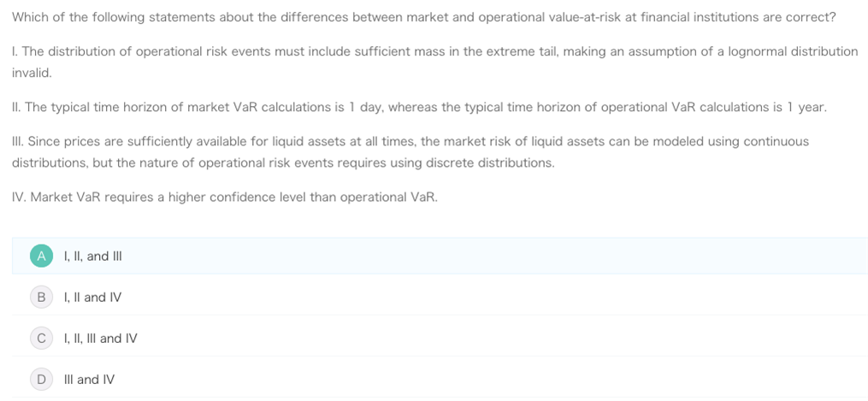
Task: Pick the circle letter C badge
Action: (41, 338)
